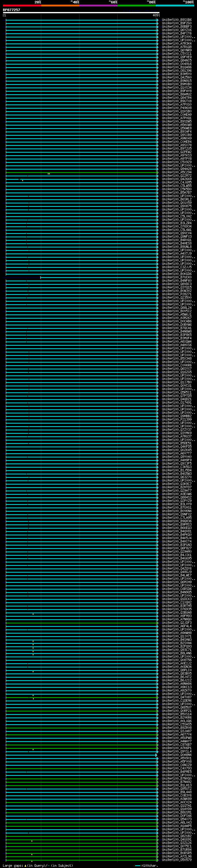Select label UniRef100_Q10S34
This screenshot has height=868, width=197.
pyautogui.click(x=176, y=88)
